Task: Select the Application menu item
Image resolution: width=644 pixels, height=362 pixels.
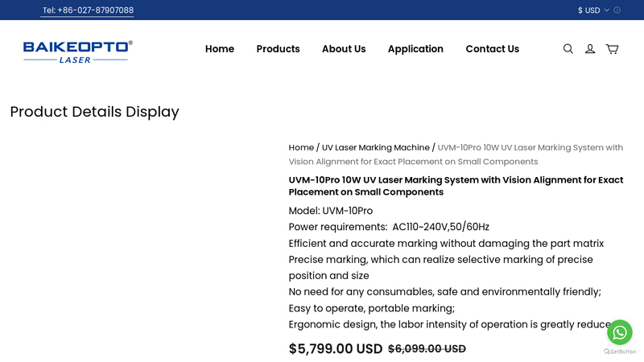Action: coord(415,49)
